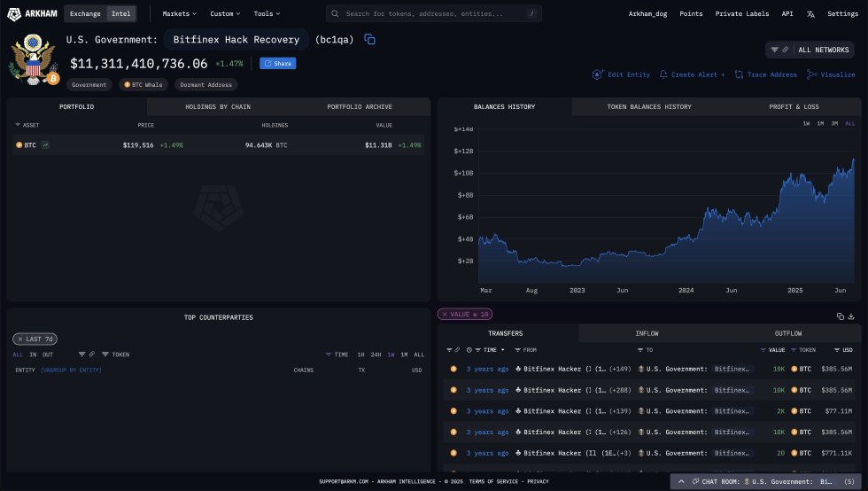Select counterparties OUT direction filter
Image resolution: width=868 pixels, height=491 pixels.
(48, 355)
